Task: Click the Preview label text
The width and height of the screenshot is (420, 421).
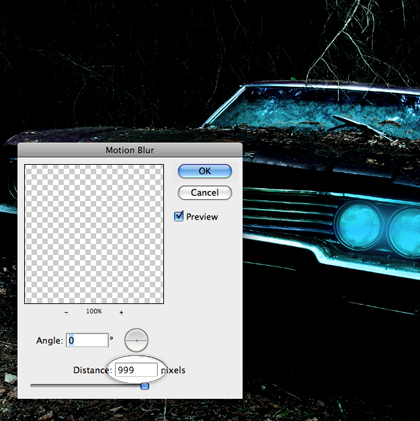Action: pos(202,217)
